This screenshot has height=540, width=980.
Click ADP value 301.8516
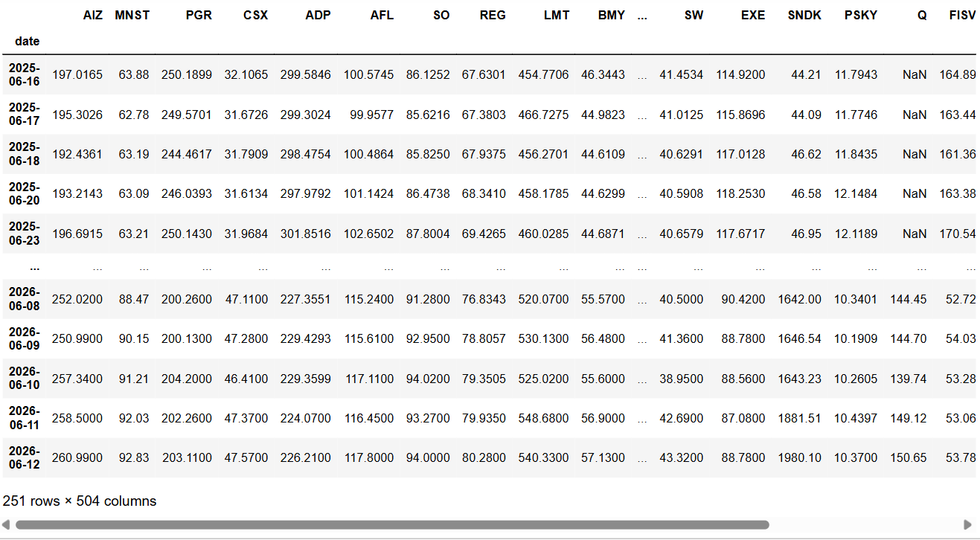pyautogui.click(x=306, y=234)
